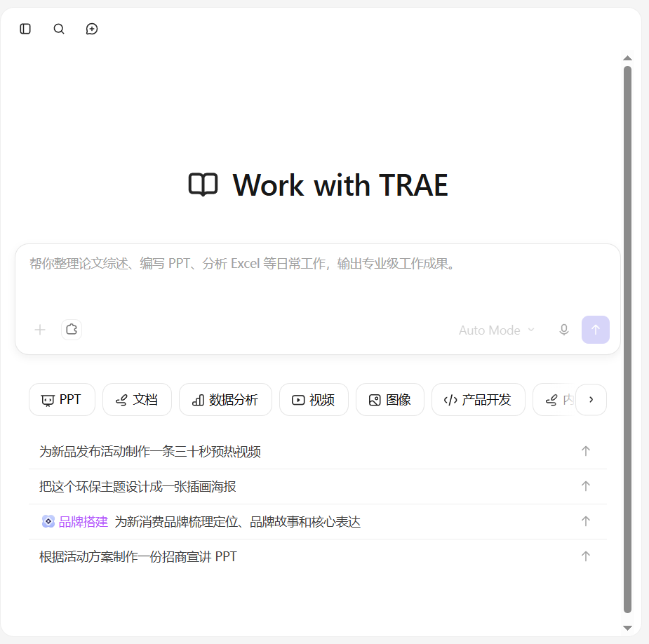Click the scrollbar down arrow

(627, 629)
